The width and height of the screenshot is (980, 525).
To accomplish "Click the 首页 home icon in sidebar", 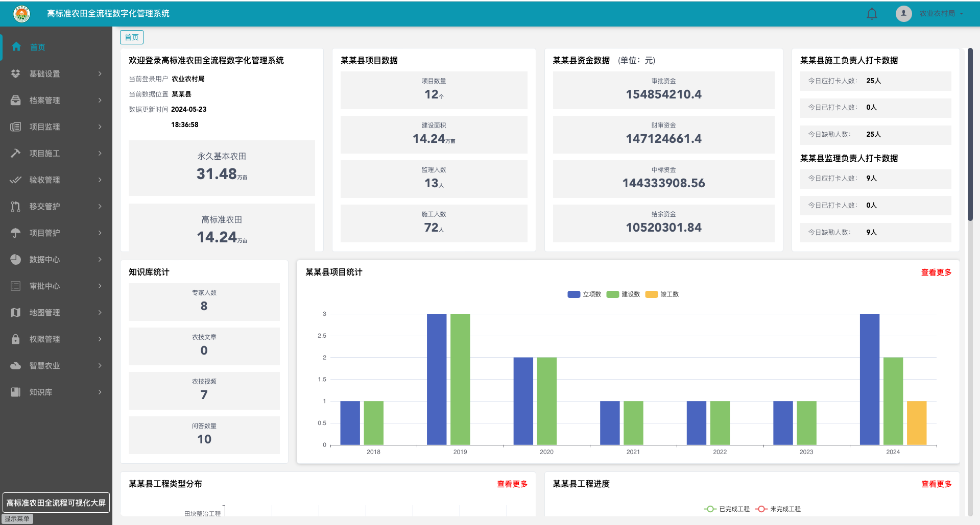I will pos(16,47).
